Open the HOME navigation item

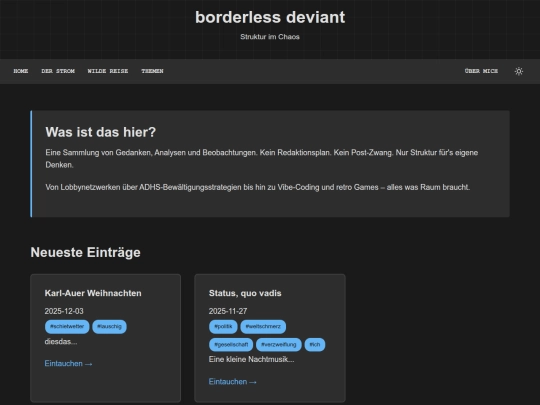click(21, 71)
